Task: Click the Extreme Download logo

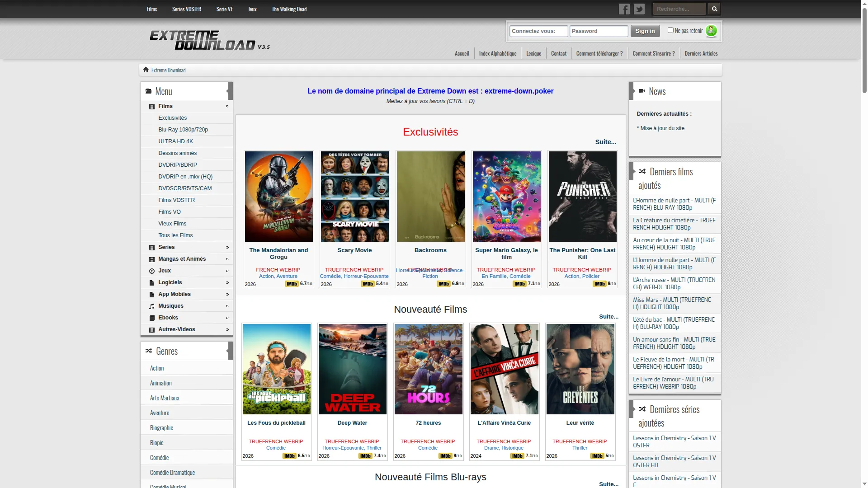Action: (209, 40)
